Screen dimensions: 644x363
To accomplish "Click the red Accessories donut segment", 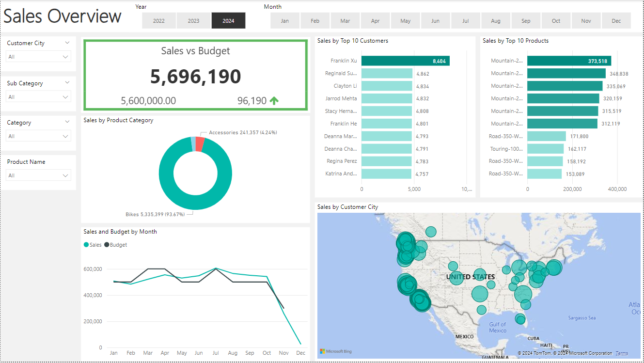I will coord(200,144).
